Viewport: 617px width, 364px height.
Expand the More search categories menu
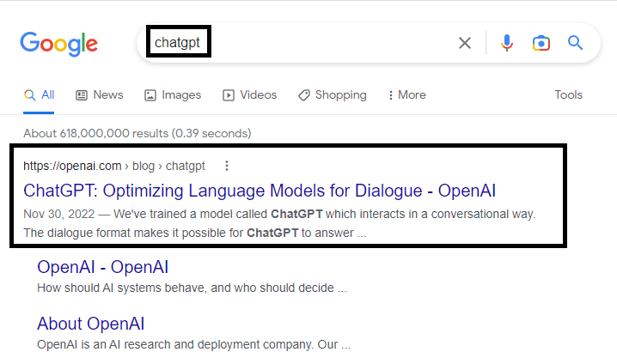(406, 95)
